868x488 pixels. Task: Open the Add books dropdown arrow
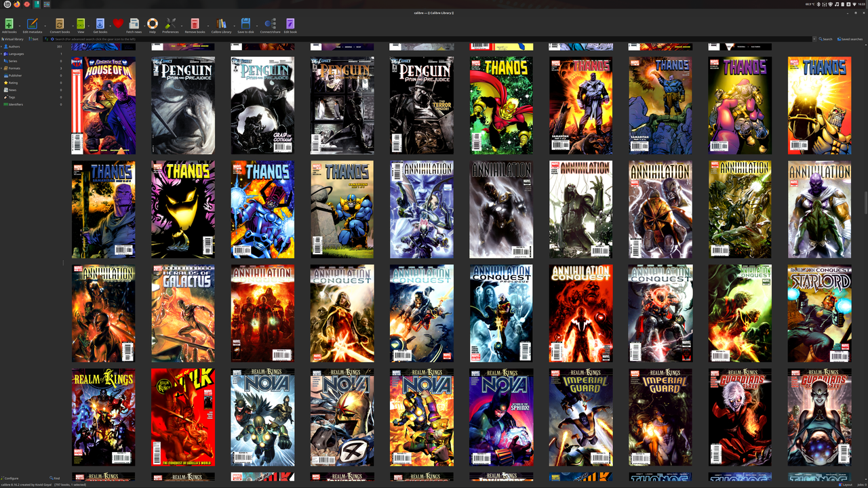click(18, 24)
